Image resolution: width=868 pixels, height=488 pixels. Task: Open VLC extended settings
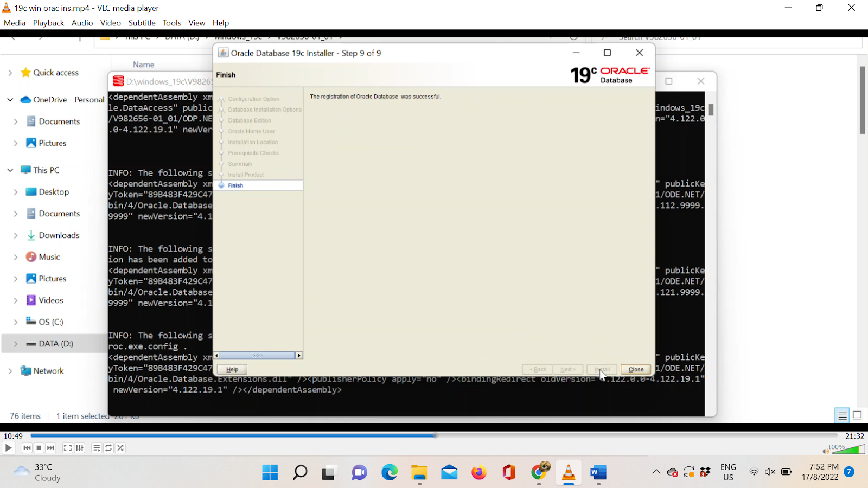(x=80, y=448)
